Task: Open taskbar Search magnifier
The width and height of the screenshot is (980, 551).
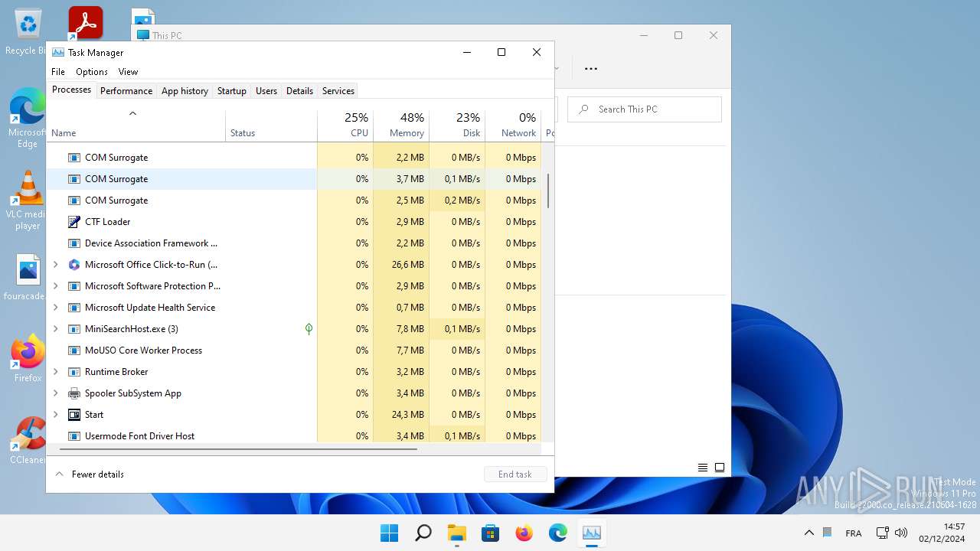Action: point(423,533)
